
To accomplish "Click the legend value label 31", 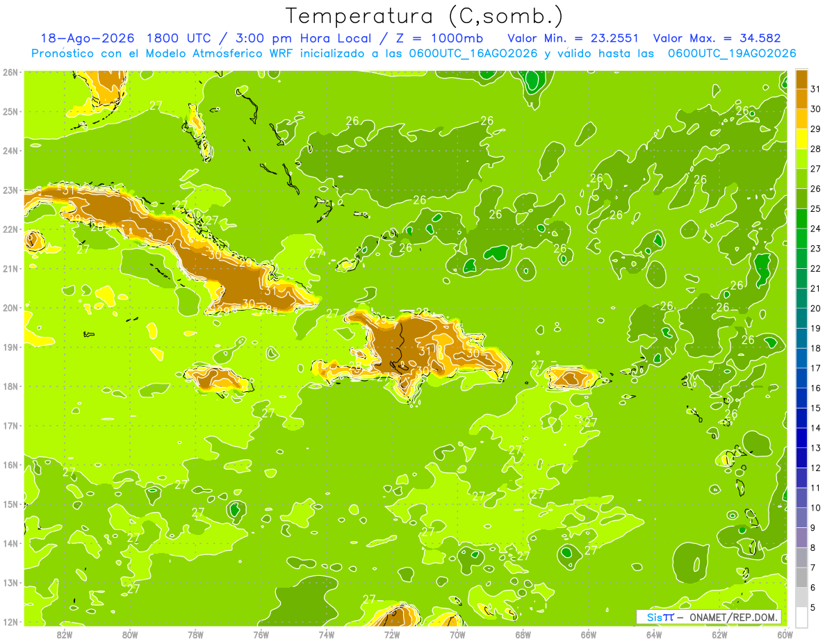I will [815, 89].
